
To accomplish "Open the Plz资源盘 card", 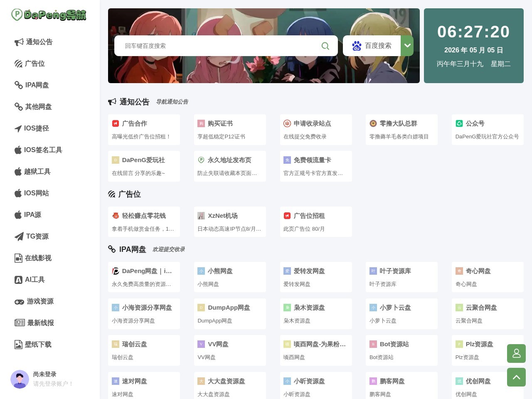I will 488,350.
